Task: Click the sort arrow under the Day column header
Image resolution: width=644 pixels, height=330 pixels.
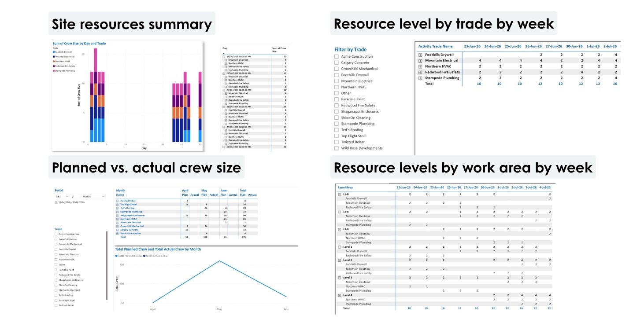Action: [x=225, y=53]
